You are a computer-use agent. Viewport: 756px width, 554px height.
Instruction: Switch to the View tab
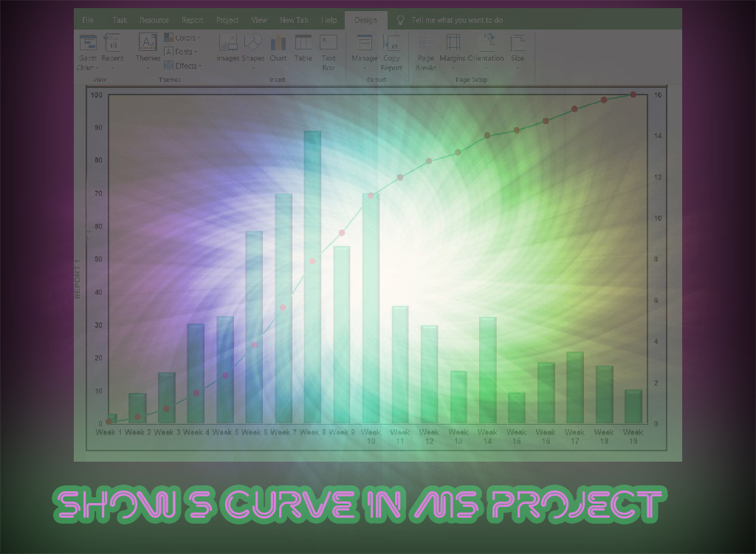[x=259, y=20]
